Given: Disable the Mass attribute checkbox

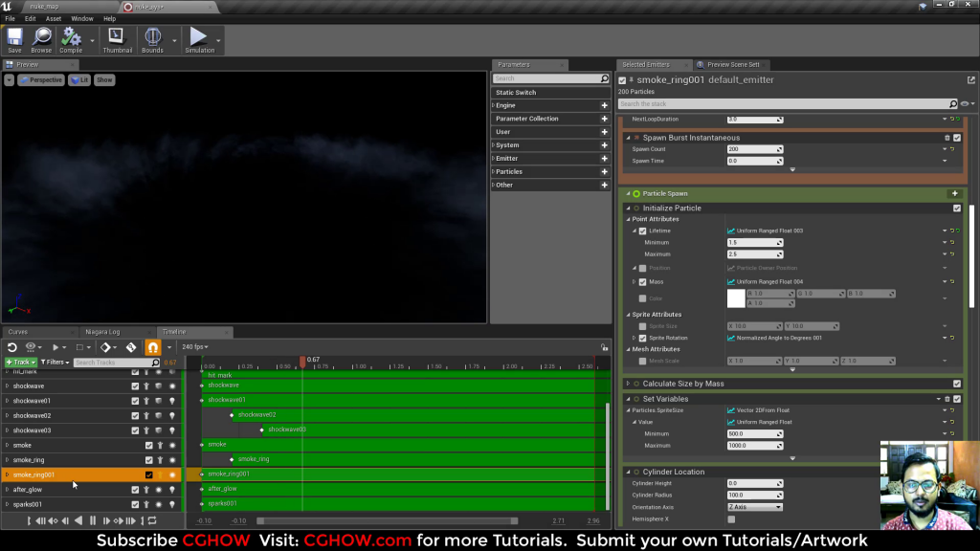Looking at the screenshot, I should (642, 281).
